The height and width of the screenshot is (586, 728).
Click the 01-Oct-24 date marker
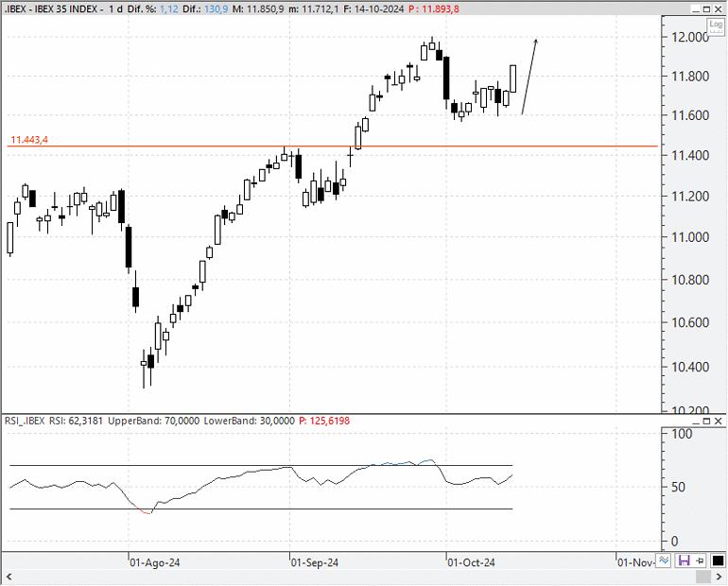(471, 562)
